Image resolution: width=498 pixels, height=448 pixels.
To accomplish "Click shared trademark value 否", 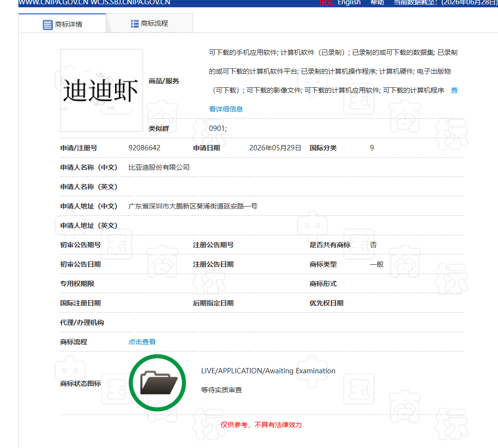I will (x=373, y=245).
